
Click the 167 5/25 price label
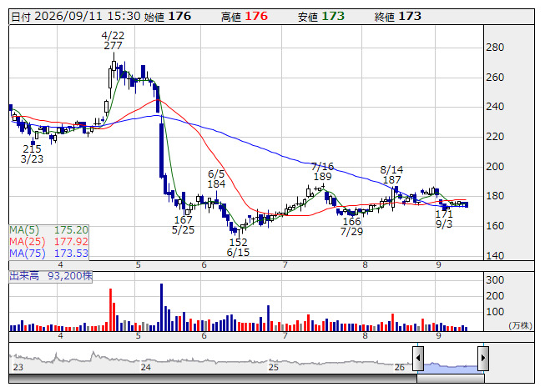tap(183, 224)
